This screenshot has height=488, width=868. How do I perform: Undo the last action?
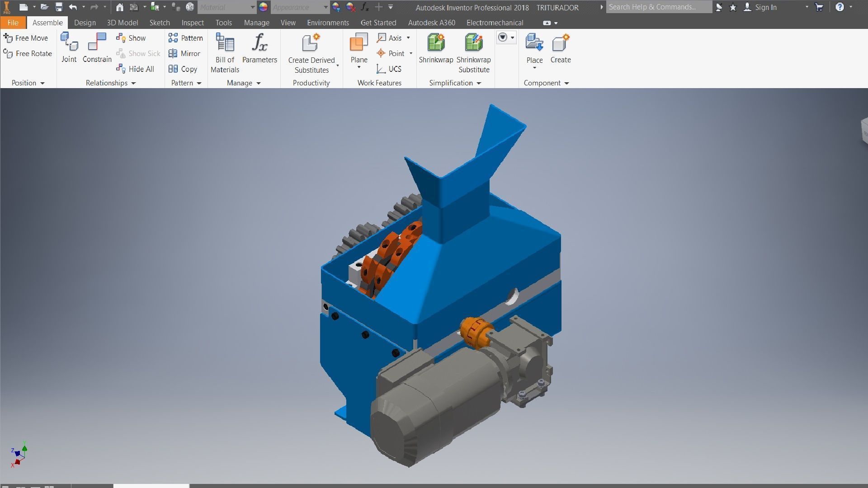click(x=73, y=7)
